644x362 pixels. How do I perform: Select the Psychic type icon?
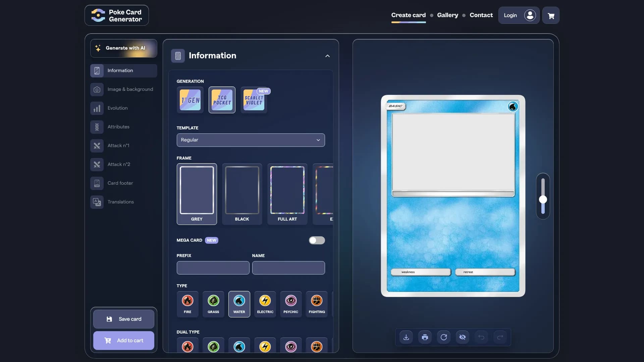point(290,304)
